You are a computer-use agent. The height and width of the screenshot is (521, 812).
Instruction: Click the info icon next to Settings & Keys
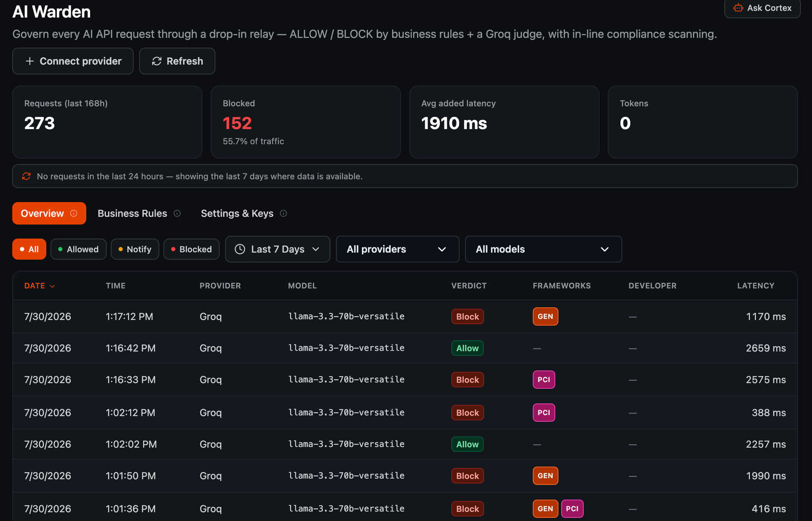pos(283,213)
